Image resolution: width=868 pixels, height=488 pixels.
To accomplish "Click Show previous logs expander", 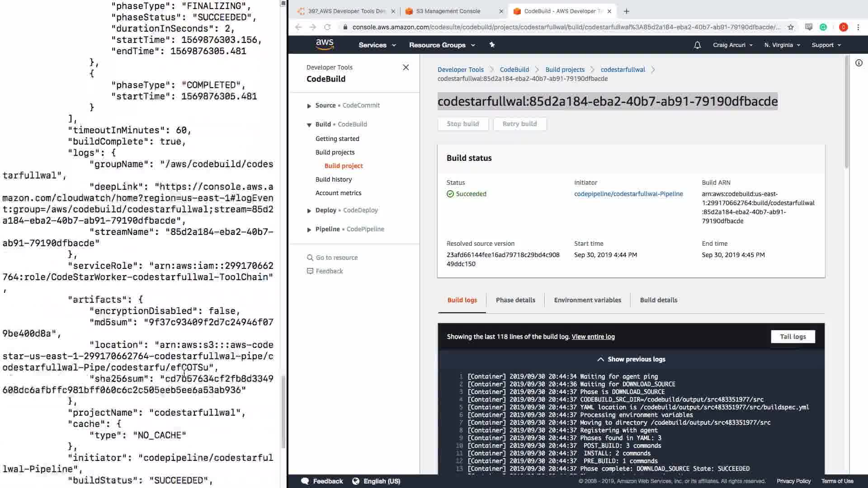I will coord(631,359).
